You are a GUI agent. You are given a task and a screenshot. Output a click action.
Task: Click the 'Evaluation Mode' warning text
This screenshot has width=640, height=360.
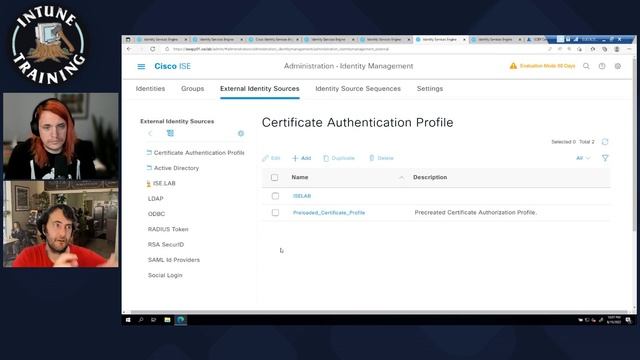(547, 66)
